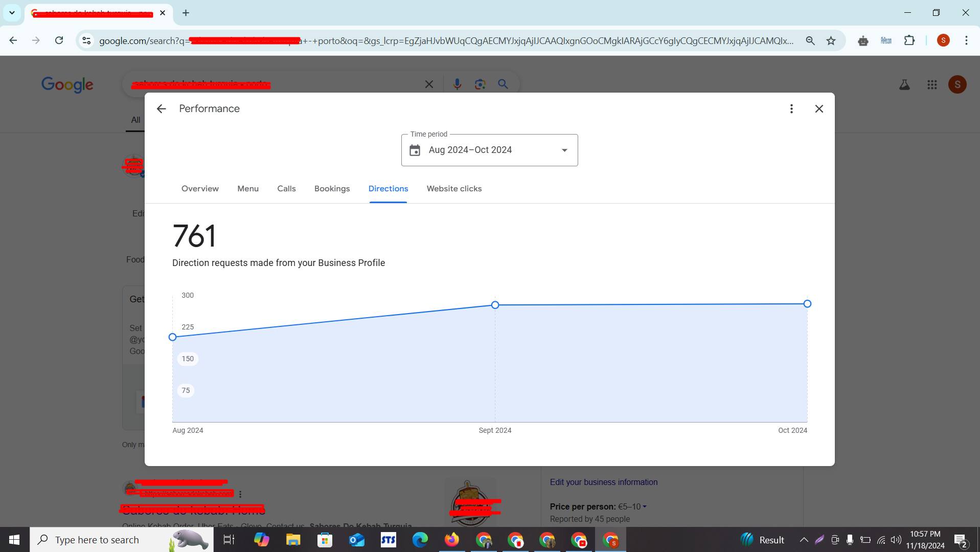Open Microsoft Store from the taskbar
The width and height of the screenshot is (980, 552).
[325, 540]
